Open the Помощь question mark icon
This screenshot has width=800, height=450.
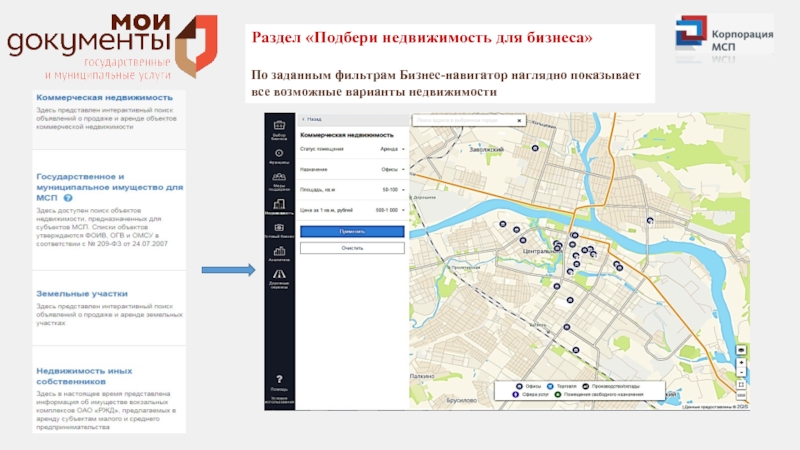(279, 379)
